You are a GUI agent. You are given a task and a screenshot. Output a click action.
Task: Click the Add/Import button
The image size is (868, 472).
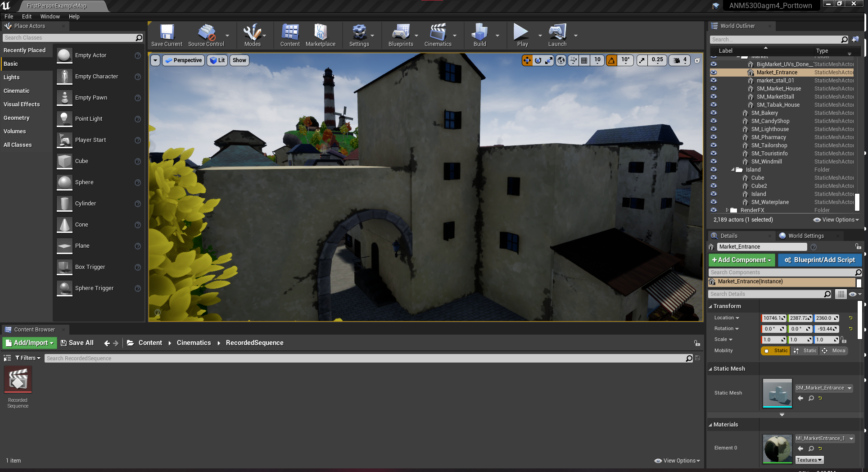click(x=30, y=343)
